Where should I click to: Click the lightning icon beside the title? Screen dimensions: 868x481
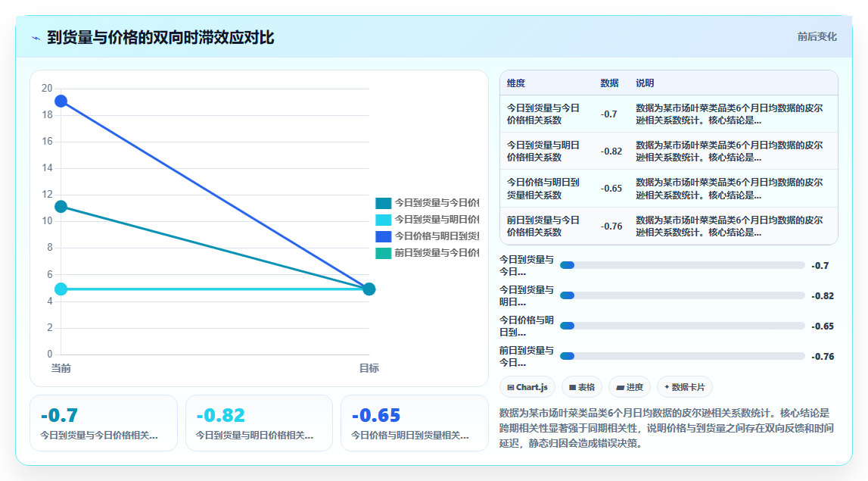36,38
